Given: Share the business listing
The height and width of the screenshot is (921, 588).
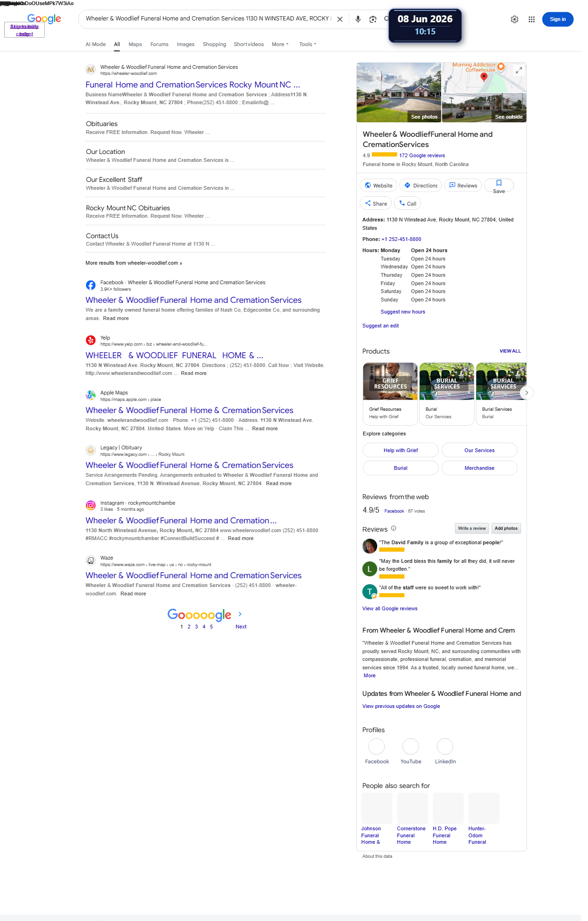Looking at the screenshot, I should pos(376,204).
